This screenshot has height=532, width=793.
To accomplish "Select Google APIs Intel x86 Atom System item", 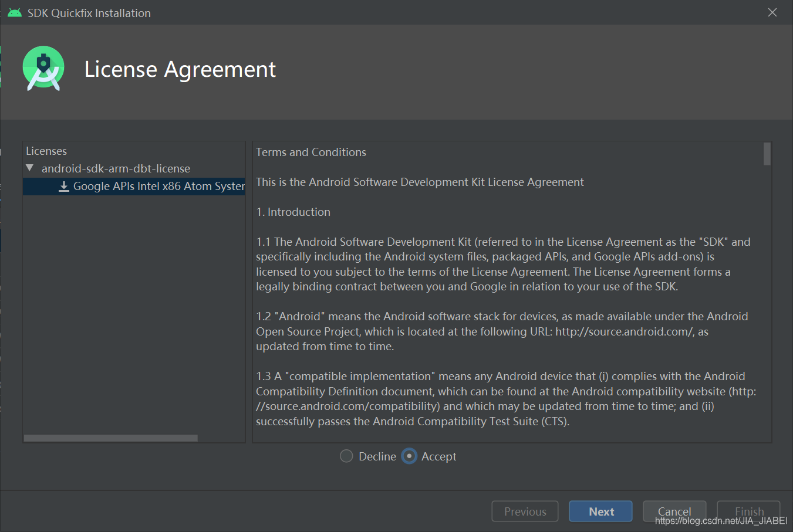I will 134,187.
